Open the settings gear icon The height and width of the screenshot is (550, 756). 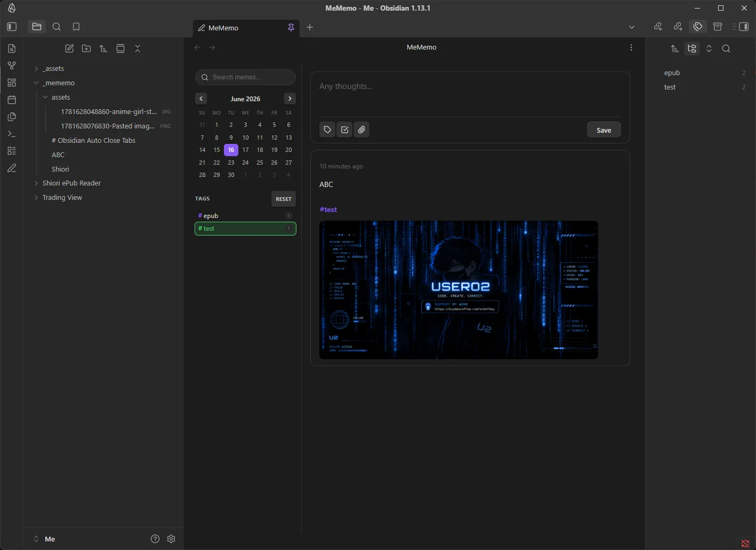(171, 539)
